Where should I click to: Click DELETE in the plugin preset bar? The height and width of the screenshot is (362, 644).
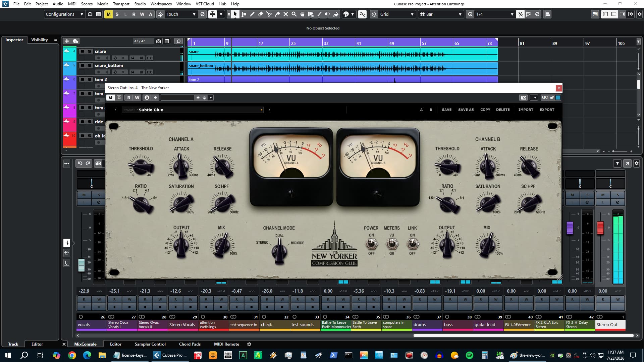click(503, 110)
